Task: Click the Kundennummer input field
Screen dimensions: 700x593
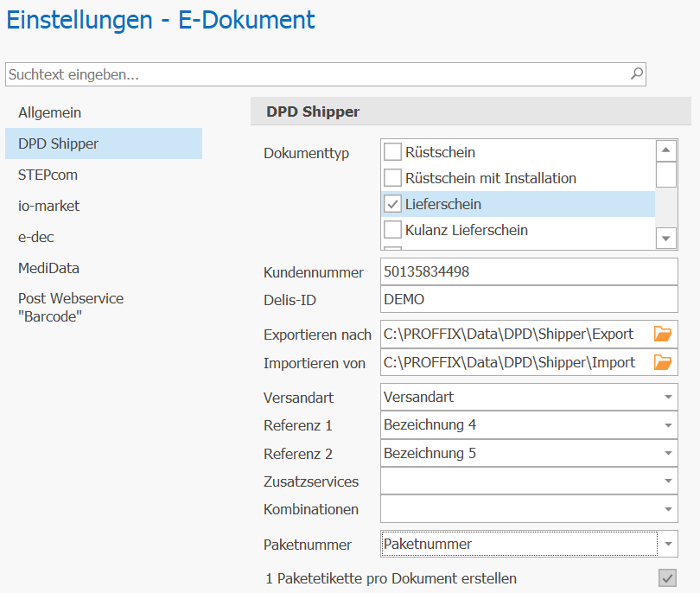Action: tap(529, 271)
